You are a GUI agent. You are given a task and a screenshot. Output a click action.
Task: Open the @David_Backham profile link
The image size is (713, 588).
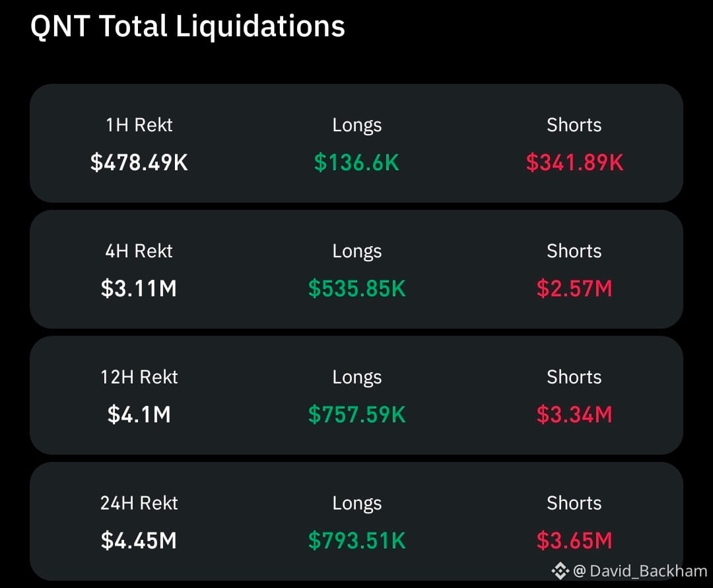pos(640,571)
